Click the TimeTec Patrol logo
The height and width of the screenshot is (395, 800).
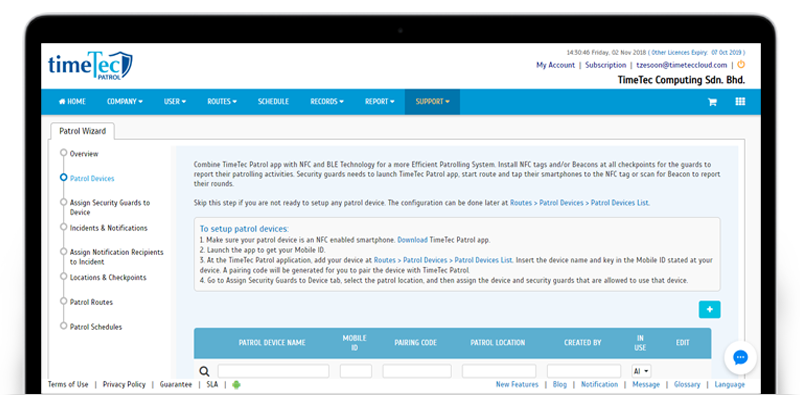[90, 65]
